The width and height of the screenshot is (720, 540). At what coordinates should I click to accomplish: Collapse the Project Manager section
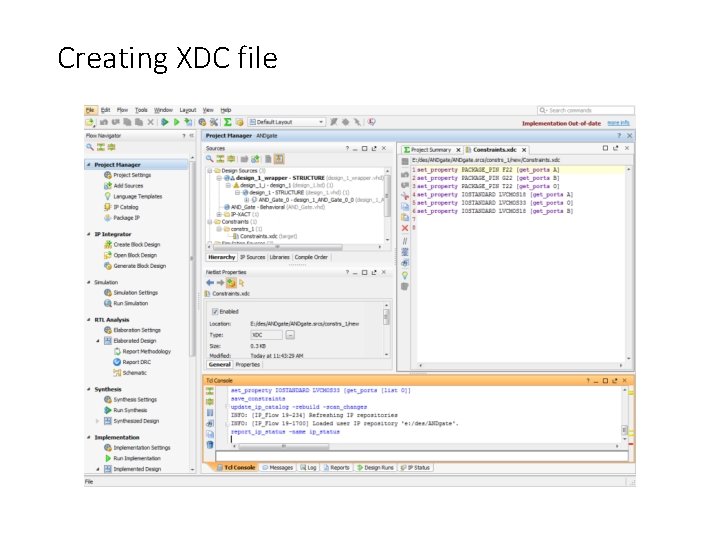[89, 164]
